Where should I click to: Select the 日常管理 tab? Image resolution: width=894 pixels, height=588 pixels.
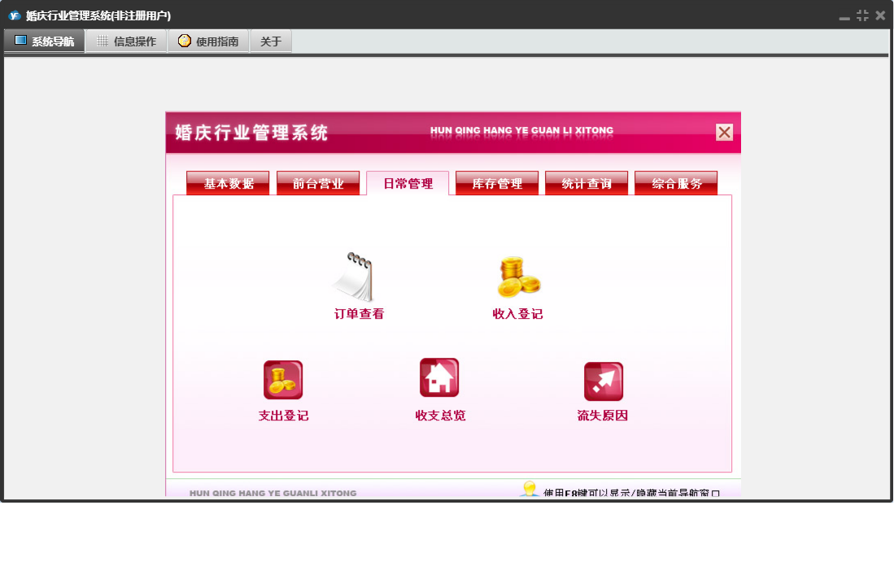pyautogui.click(x=408, y=183)
